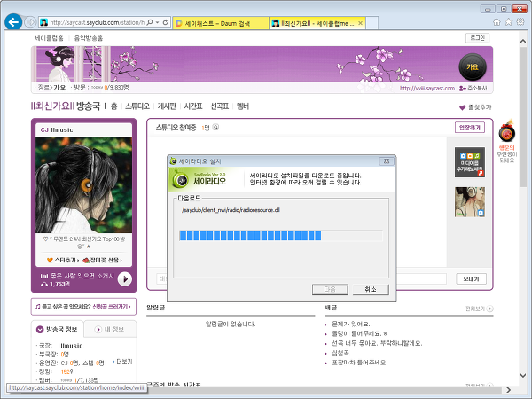Screen dimensions: 532x399
Task: Open post 포장마차 틀어주세요
Action: (358, 363)
